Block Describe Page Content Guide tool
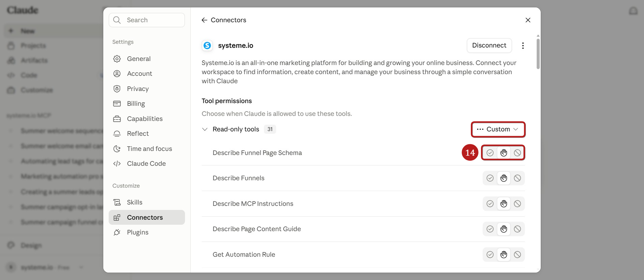644x280 pixels. coord(517,229)
